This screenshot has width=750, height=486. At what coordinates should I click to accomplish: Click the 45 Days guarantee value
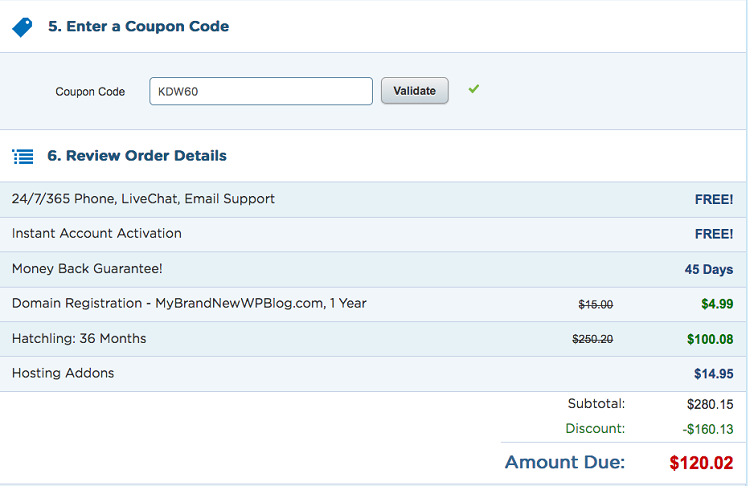pyautogui.click(x=708, y=269)
